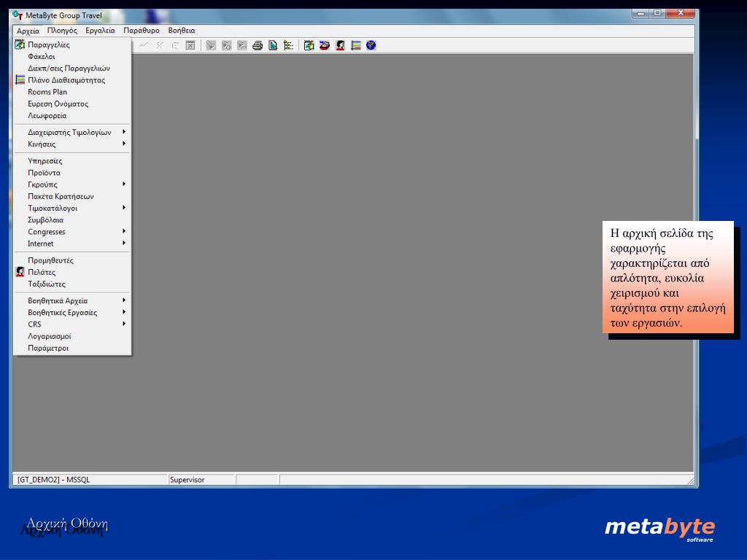Click the availability plan striped toolbar icon

[356, 46]
